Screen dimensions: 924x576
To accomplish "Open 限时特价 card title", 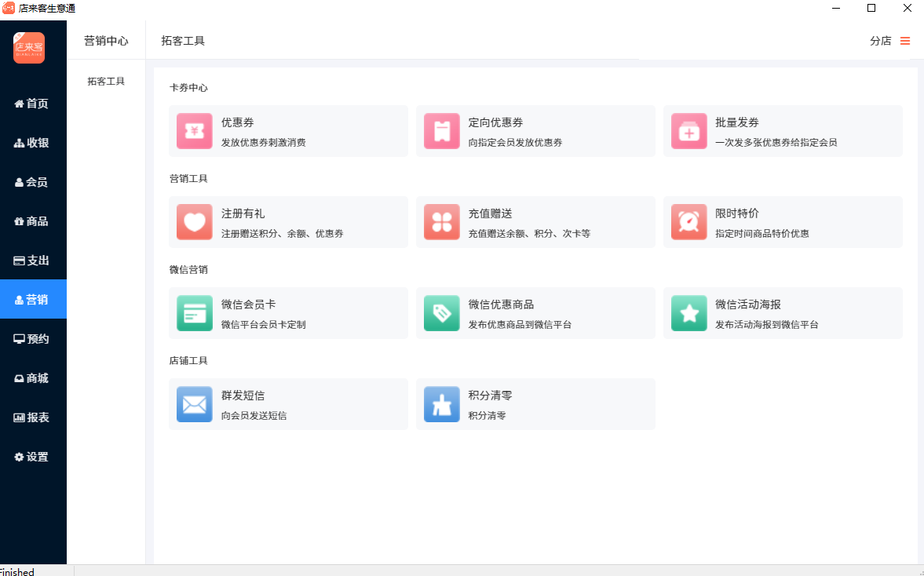I will 737,213.
